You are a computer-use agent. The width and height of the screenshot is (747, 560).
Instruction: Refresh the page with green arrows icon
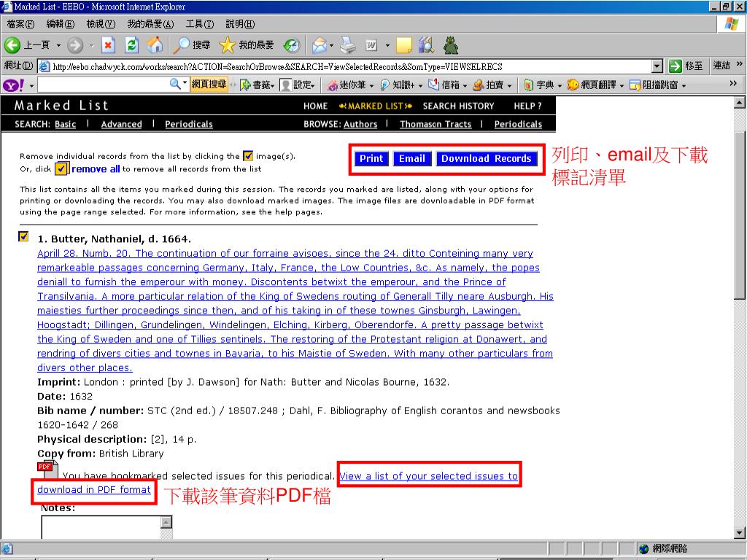coord(131,45)
